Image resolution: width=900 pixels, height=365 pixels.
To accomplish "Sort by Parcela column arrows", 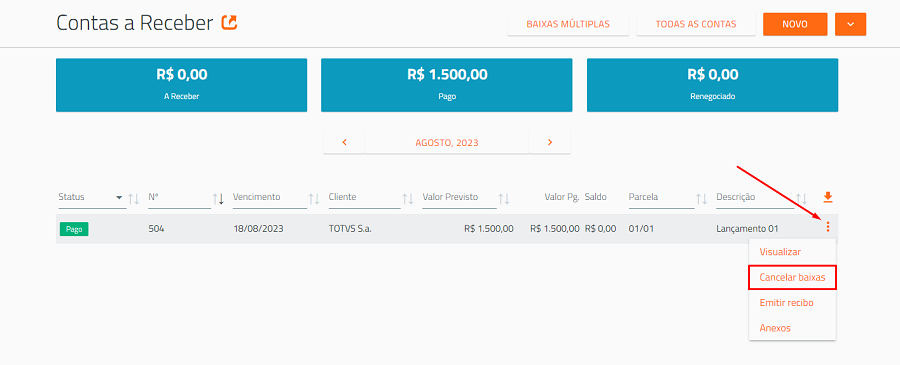I will click(701, 199).
